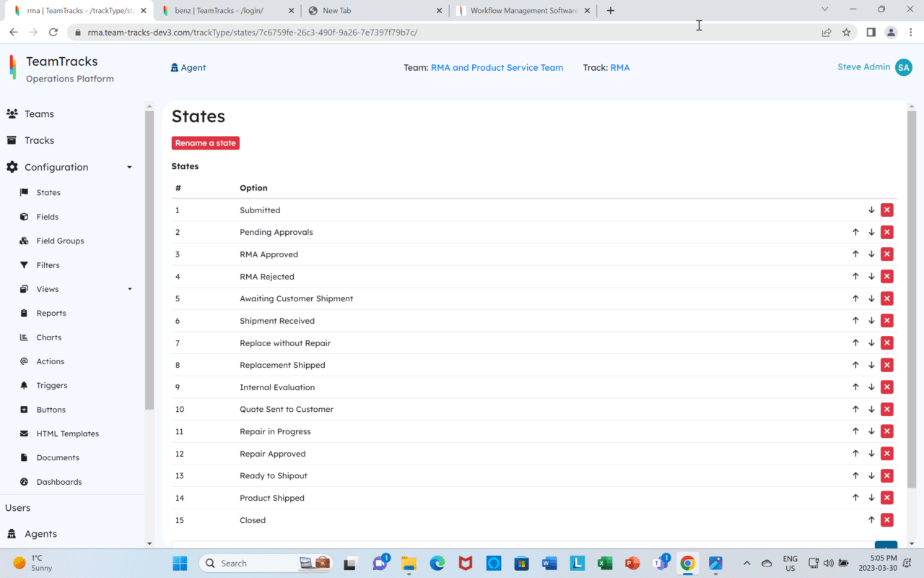Move Product Shipped state up

[855, 498]
